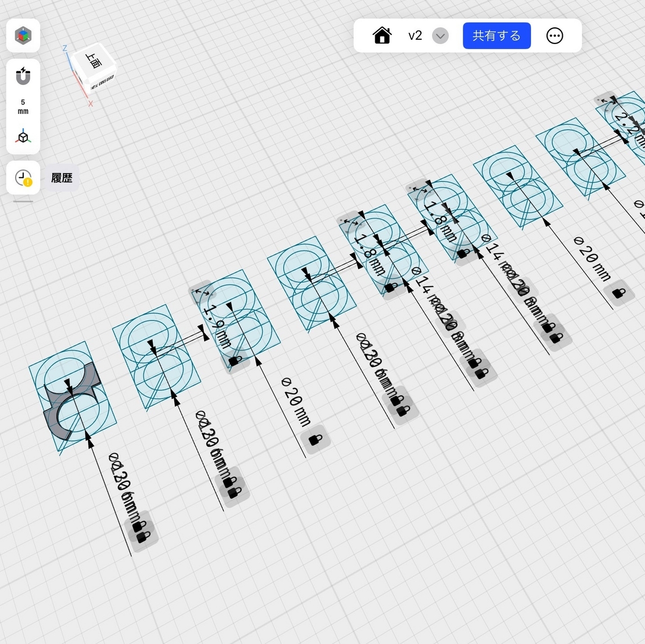
Task: Return to projects with the Home icon
Action: click(x=382, y=35)
